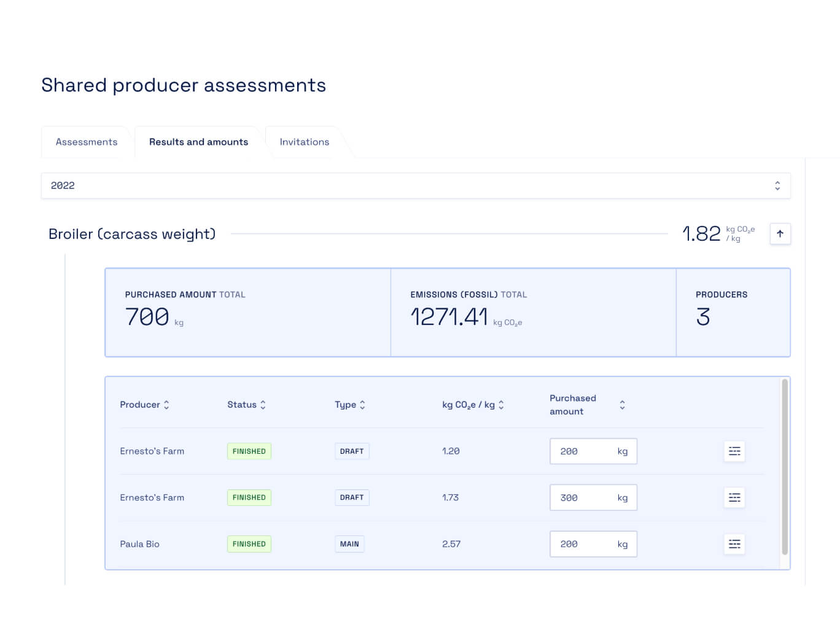Switch to the Assessments tab
Screen dimensions: 840x630
(86, 142)
